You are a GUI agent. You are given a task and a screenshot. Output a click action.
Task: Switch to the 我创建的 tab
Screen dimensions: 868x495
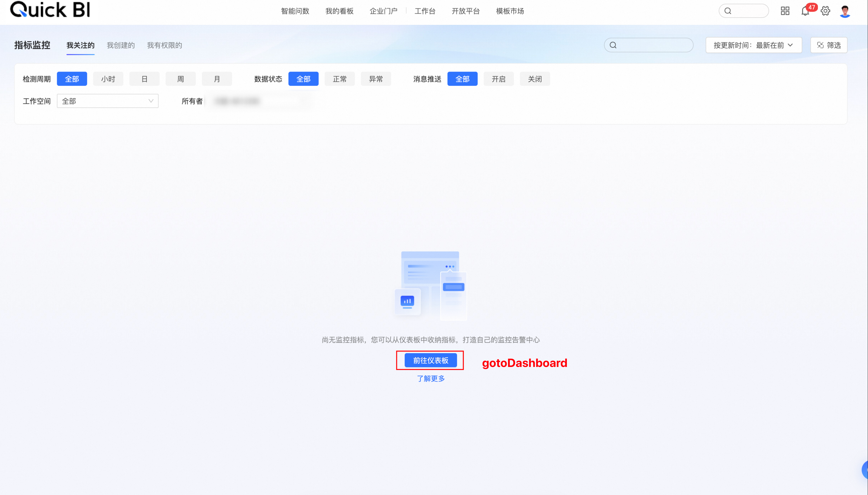click(x=121, y=45)
